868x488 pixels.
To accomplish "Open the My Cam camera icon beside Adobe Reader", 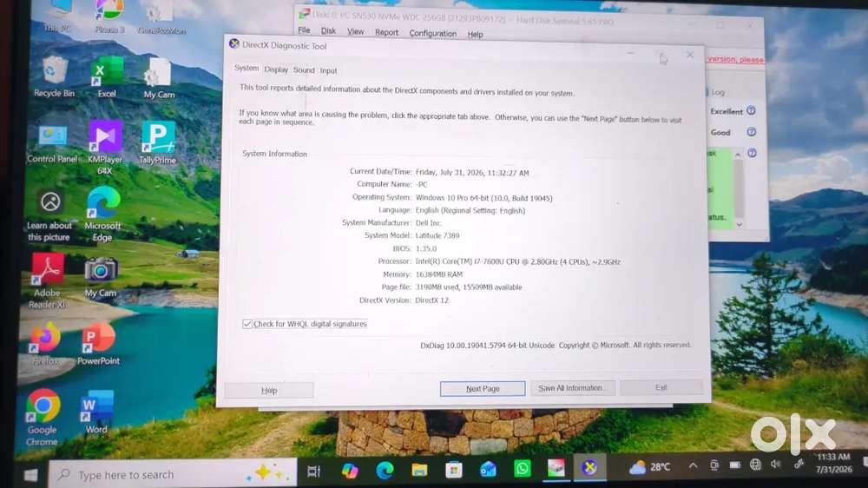I will tap(100, 278).
